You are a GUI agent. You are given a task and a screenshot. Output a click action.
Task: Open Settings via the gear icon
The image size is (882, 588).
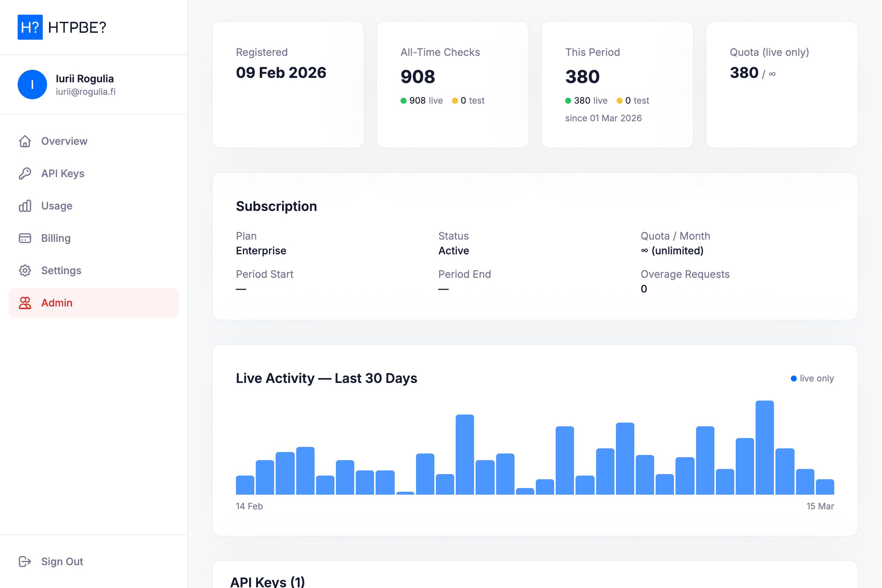(x=25, y=270)
